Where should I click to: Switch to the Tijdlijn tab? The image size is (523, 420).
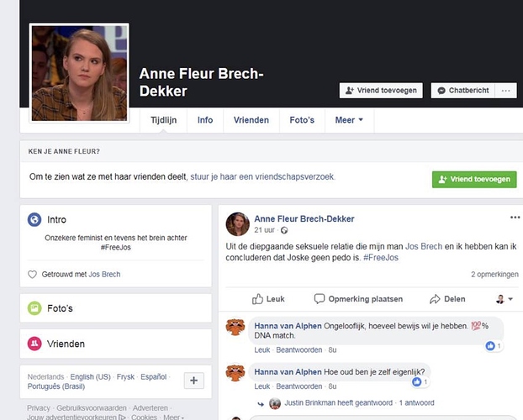163,120
